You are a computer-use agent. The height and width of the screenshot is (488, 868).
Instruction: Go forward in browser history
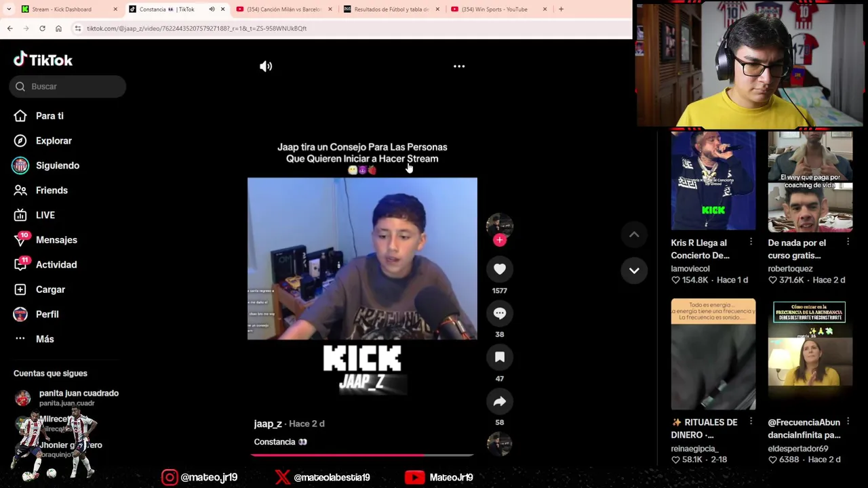(x=26, y=28)
